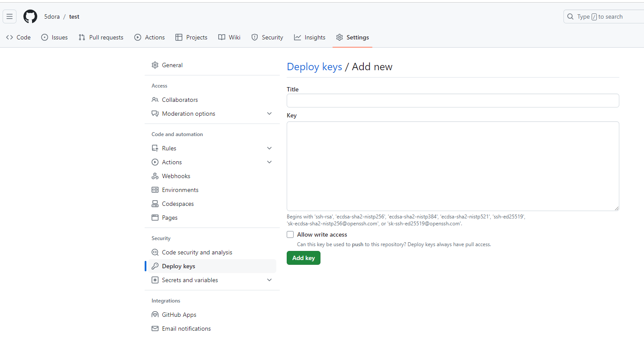Open Email notifications settings page
Image resolution: width=644 pixels, height=348 pixels.
212,328
